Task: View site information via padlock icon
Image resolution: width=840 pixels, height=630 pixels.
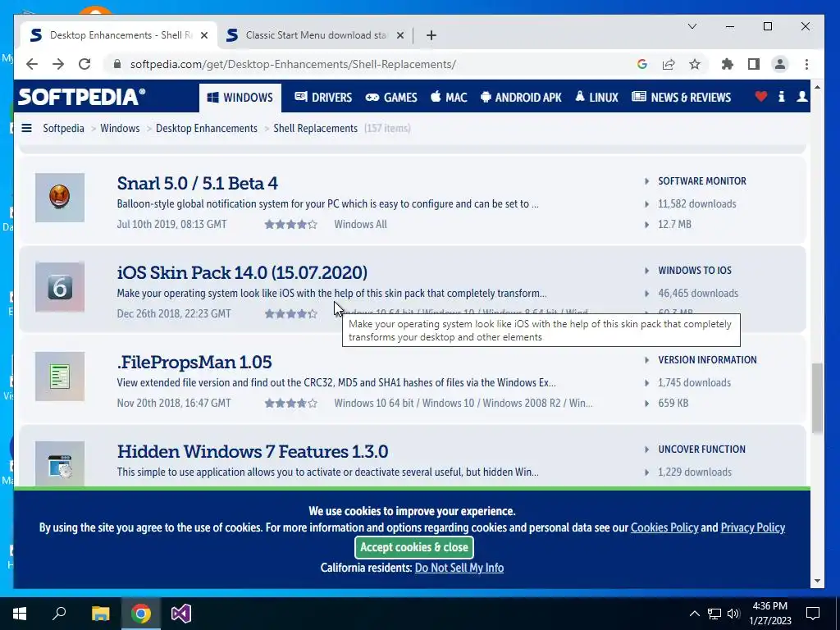Action: tap(116, 64)
